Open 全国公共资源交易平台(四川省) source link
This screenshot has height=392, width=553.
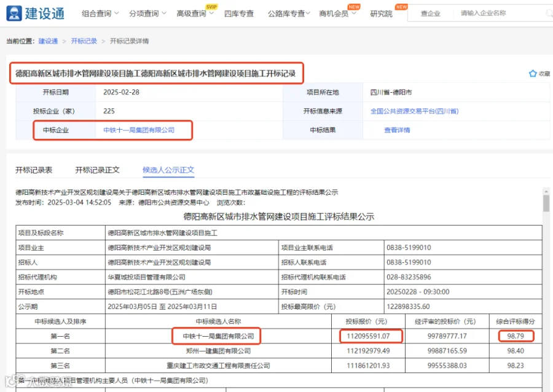(414, 111)
